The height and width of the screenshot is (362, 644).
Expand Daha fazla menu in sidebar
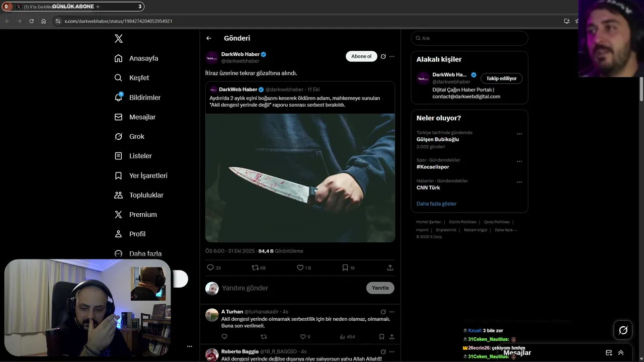pos(138,254)
